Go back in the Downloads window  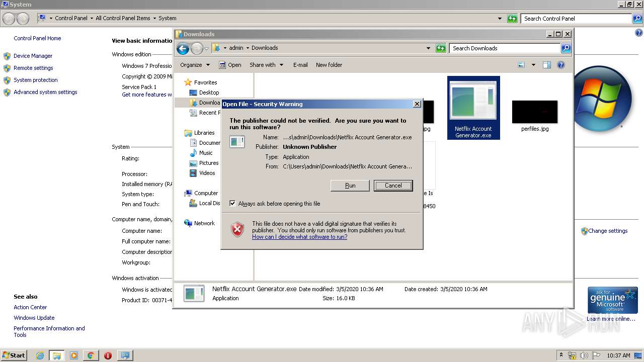(x=183, y=48)
